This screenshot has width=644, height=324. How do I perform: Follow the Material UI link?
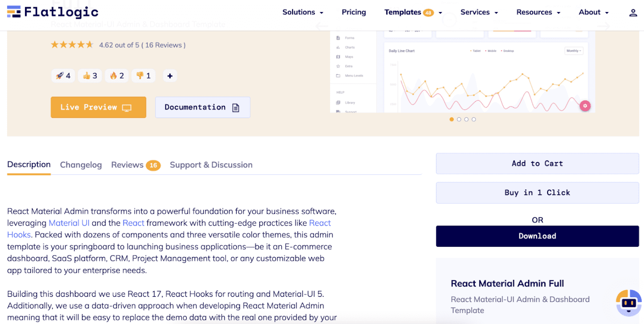click(69, 223)
